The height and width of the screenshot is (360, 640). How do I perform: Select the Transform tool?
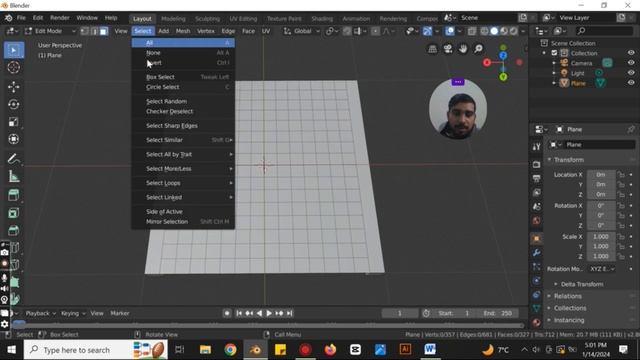click(x=14, y=139)
